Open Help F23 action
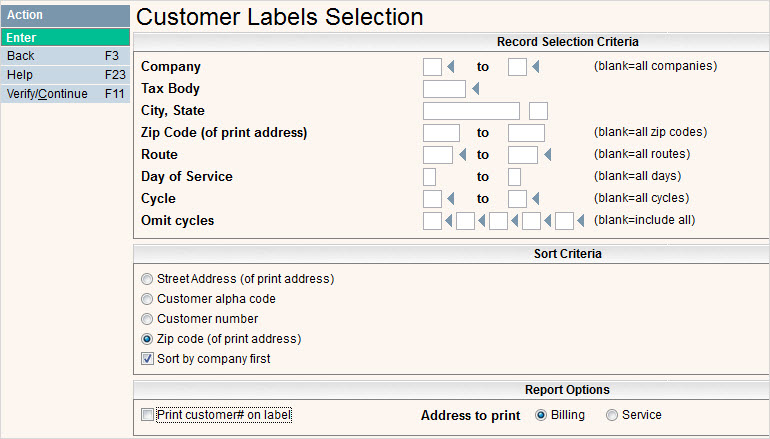 click(x=65, y=75)
